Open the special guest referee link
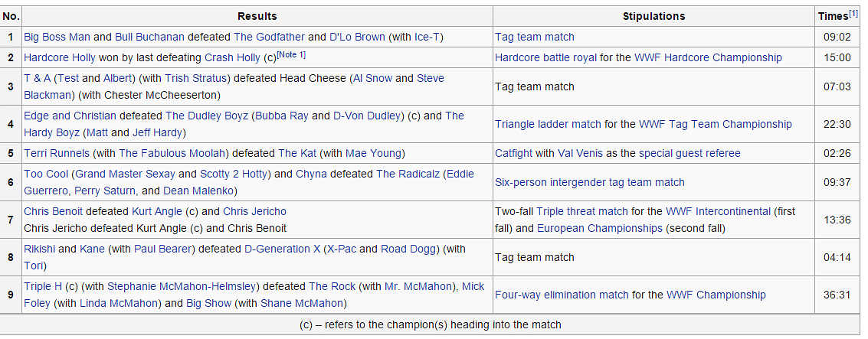This screenshot has width=868, height=339. click(689, 153)
